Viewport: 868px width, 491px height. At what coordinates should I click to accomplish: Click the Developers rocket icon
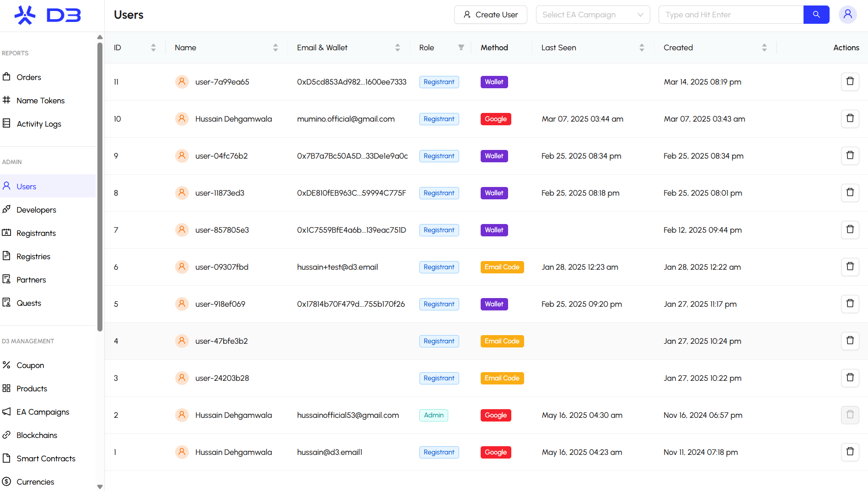point(6,209)
